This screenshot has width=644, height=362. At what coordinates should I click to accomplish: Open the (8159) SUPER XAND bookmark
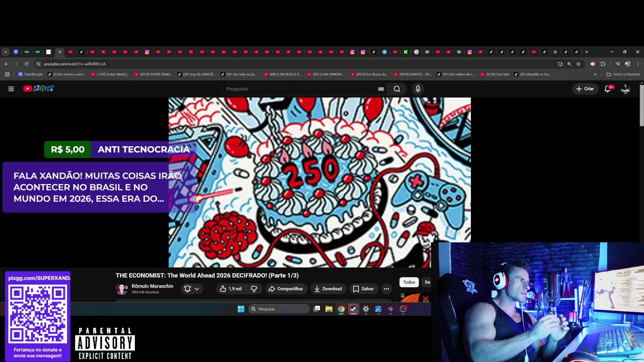point(153,74)
